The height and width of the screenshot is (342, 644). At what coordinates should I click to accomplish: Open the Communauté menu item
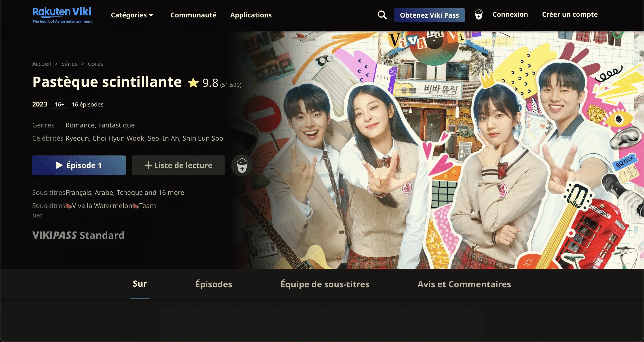click(193, 15)
